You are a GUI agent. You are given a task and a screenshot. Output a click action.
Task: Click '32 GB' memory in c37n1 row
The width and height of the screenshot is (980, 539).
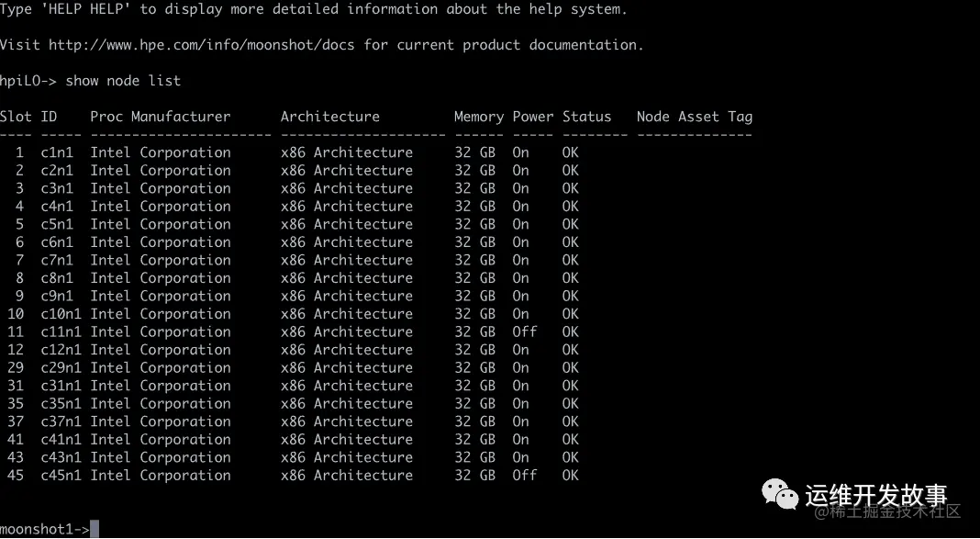click(x=475, y=421)
